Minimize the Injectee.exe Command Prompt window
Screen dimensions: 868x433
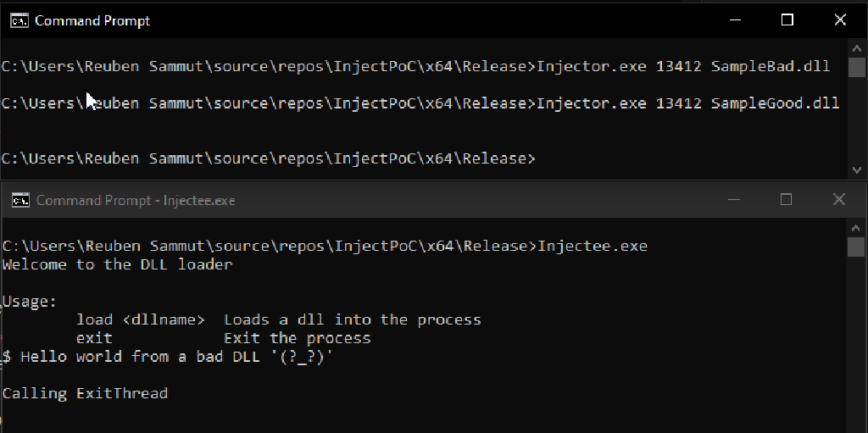pyautogui.click(x=733, y=200)
